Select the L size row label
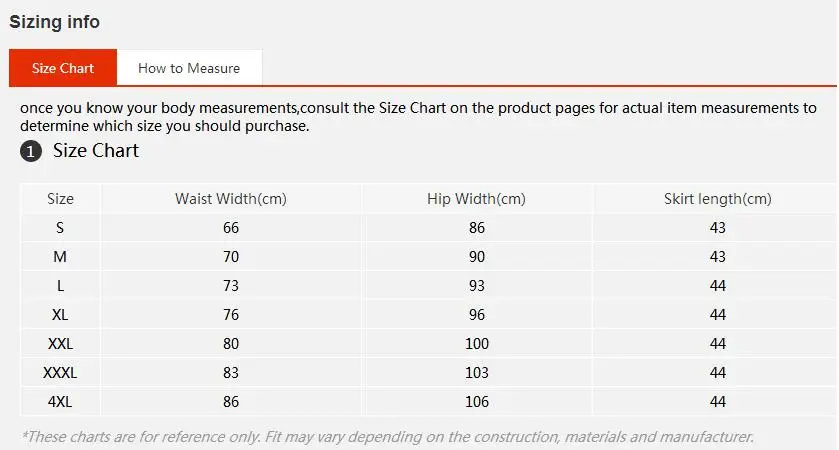 point(60,286)
